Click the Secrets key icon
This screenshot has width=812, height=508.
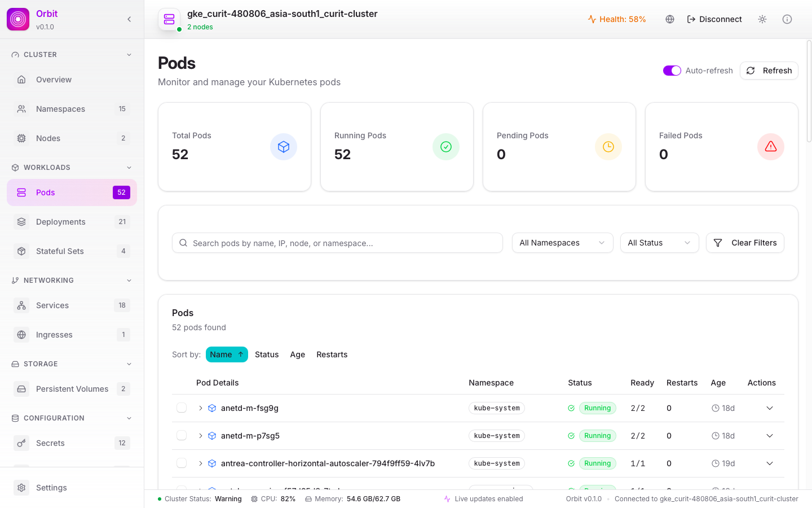point(21,443)
